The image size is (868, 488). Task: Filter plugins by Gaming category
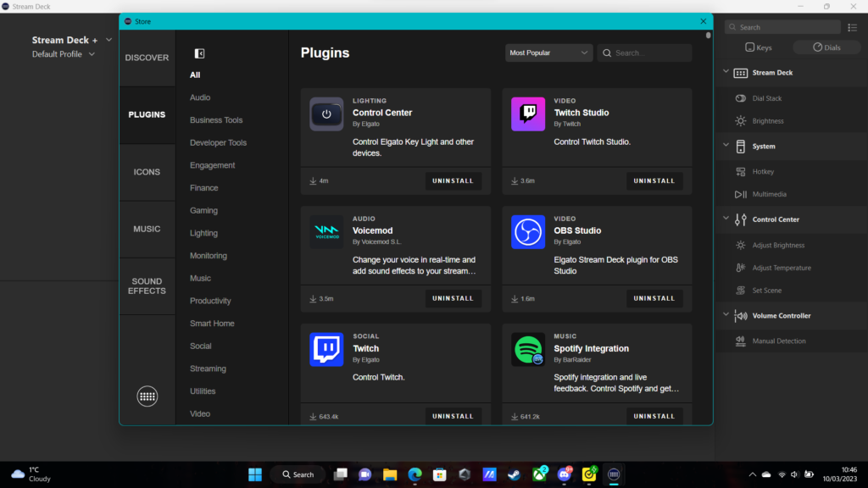tap(203, 211)
